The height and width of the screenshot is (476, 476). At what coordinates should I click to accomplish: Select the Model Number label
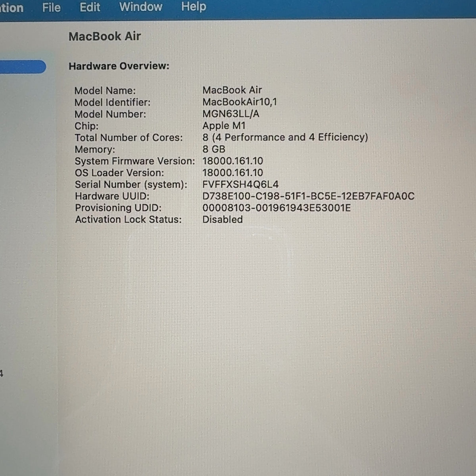(110, 114)
